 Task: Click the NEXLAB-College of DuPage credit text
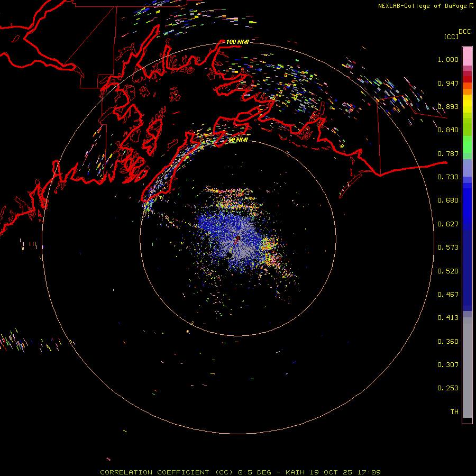[x=422, y=6]
